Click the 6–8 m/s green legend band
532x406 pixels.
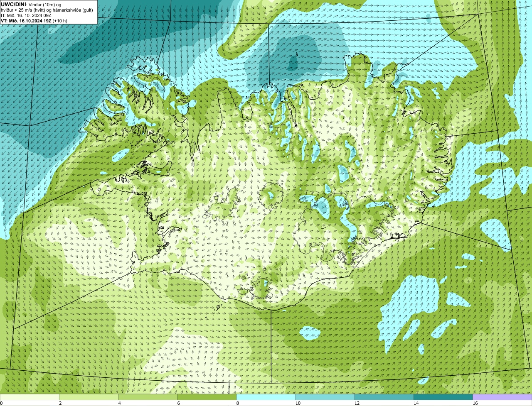207,397
